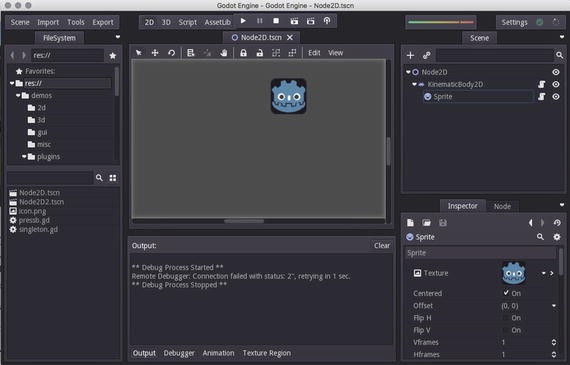Collapse the KinematicBody2D node
Viewport: 570px width, 365px height.
tap(414, 84)
